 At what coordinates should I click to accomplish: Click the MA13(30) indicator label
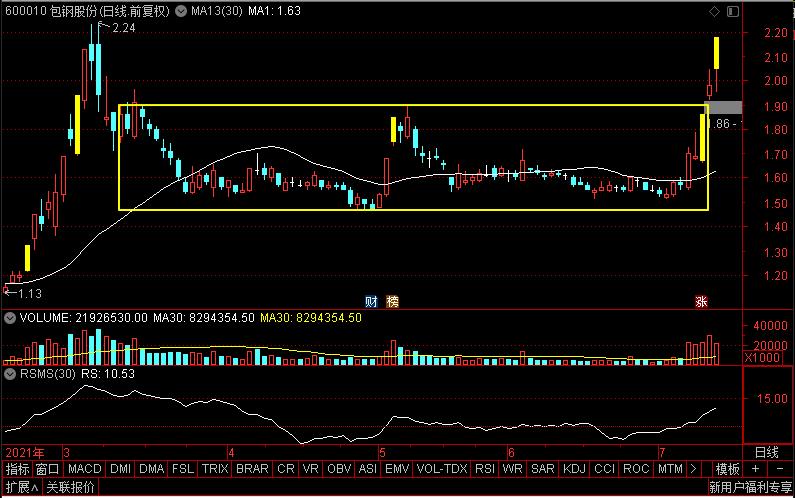coord(216,11)
